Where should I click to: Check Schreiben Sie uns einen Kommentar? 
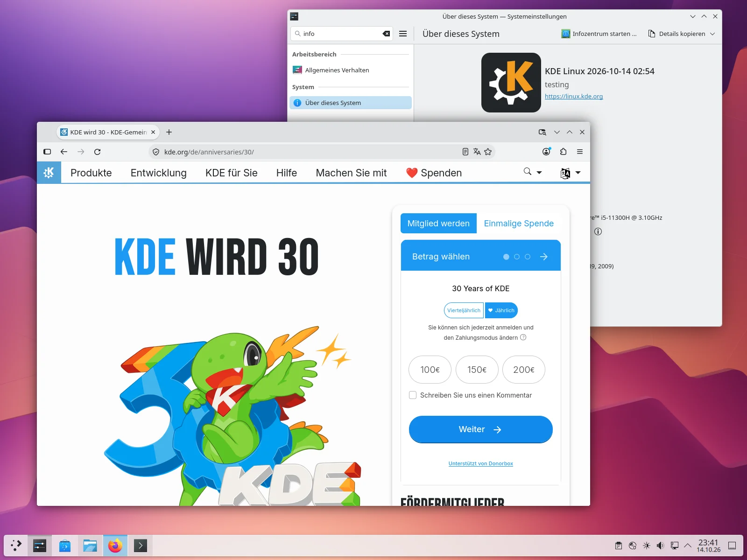pyautogui.click(x=413, y=395)
